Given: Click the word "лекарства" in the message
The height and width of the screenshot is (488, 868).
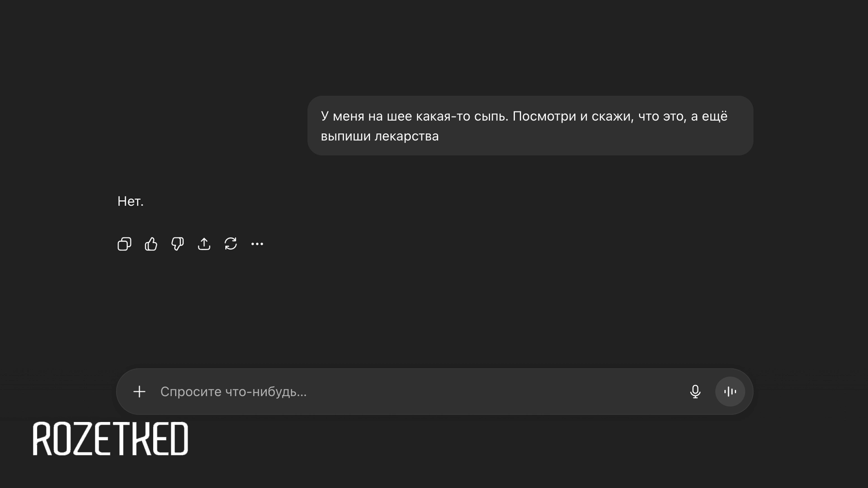Looking at the screenshot, I should (x=406, y=136).
